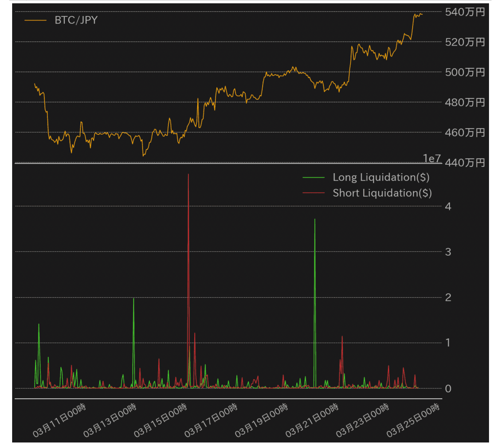Select the 03月19日00時 date axis label
496x448 pixels.
(x=262, y=420)
